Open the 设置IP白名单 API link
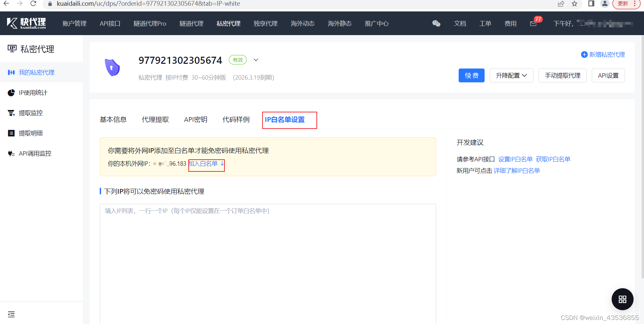644x324 pixels. [x=515, y=159]
